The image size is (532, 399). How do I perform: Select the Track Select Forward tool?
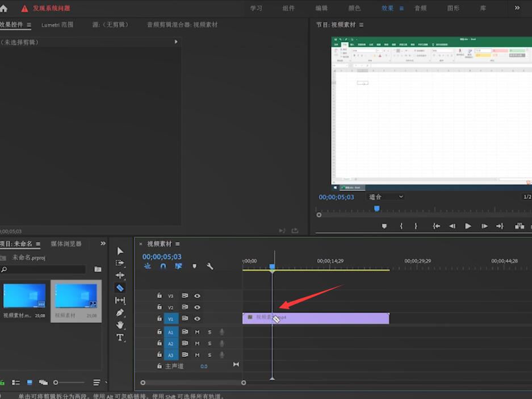click(120, 263)
